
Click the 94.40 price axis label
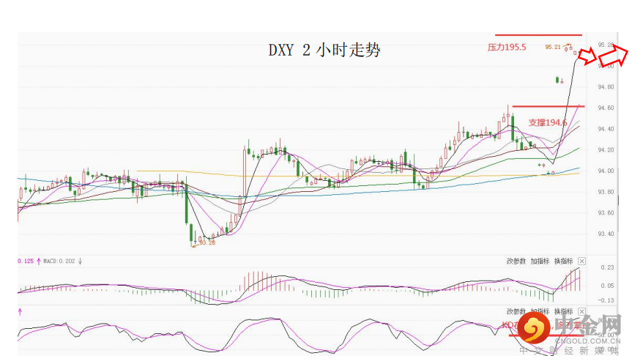(x=606, y=129)
